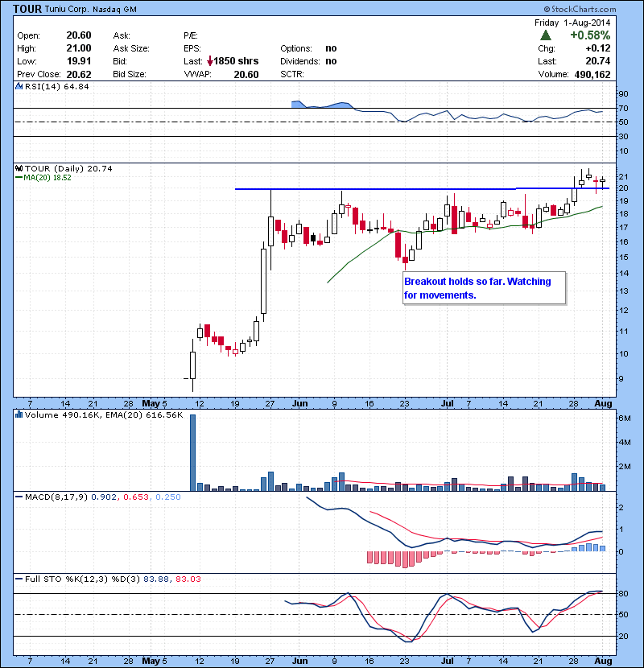The width and height of the screenshot is (644, 668).
Task: Click the SCTR label
Action: click(x=292, y=74)
